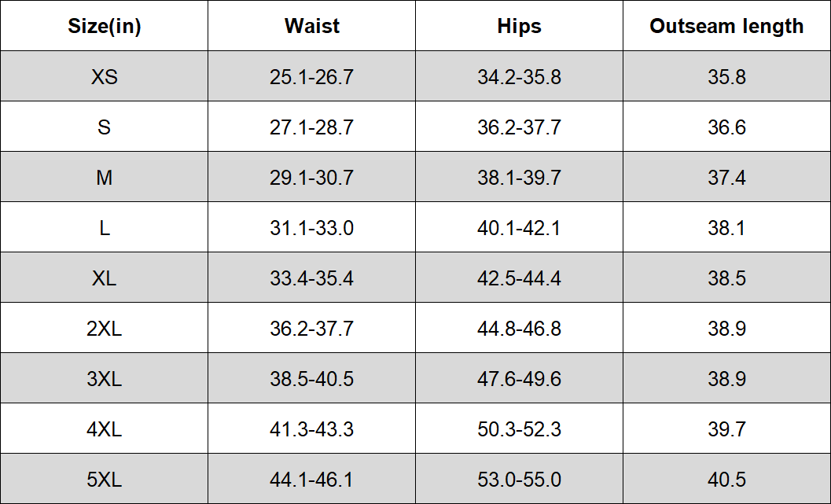Select waist value 36.2-37.7 for 2XL
831x504 pixels.
pyautogui.click(x=311, y=328)
